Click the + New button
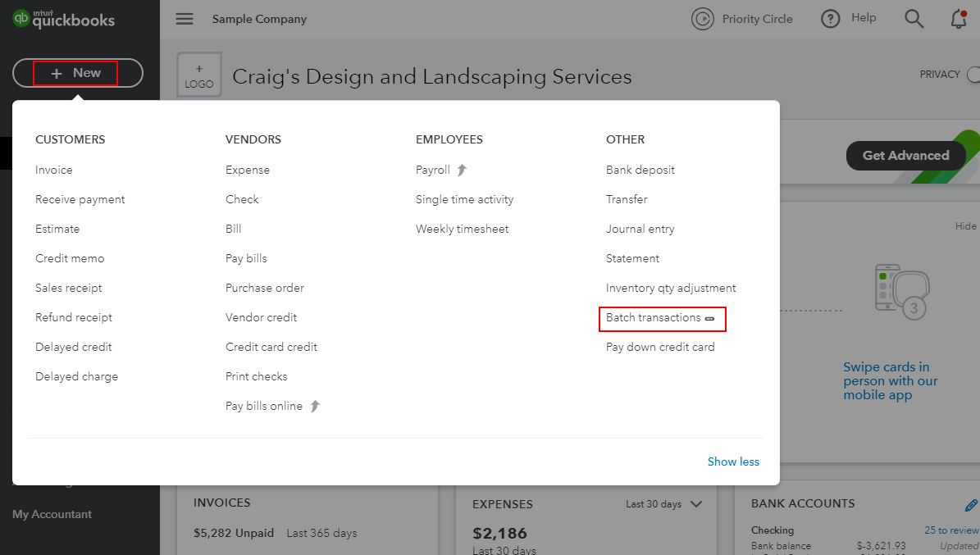Screen dimensions: 980x555 coord(78,73)
